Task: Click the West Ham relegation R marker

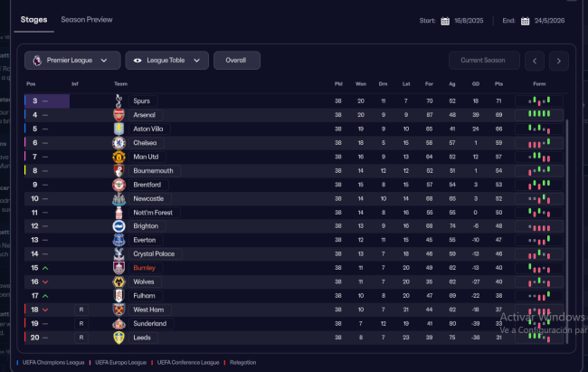Action: 82,310
